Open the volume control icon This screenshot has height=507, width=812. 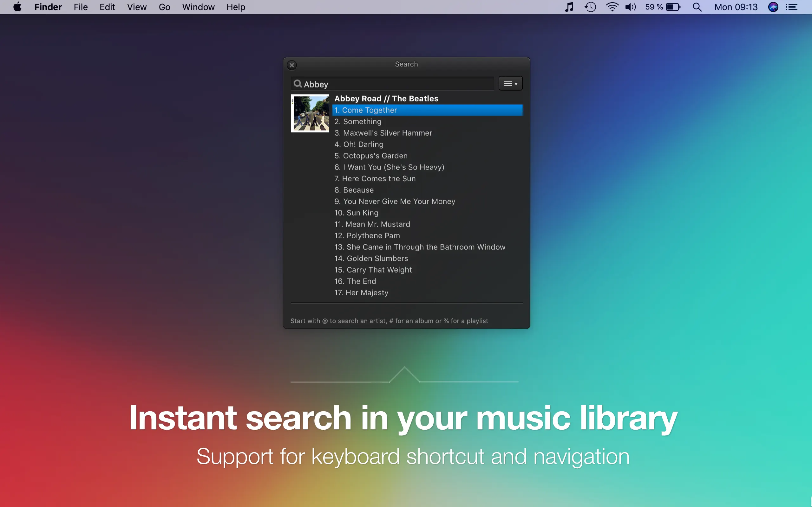[631, 7]
